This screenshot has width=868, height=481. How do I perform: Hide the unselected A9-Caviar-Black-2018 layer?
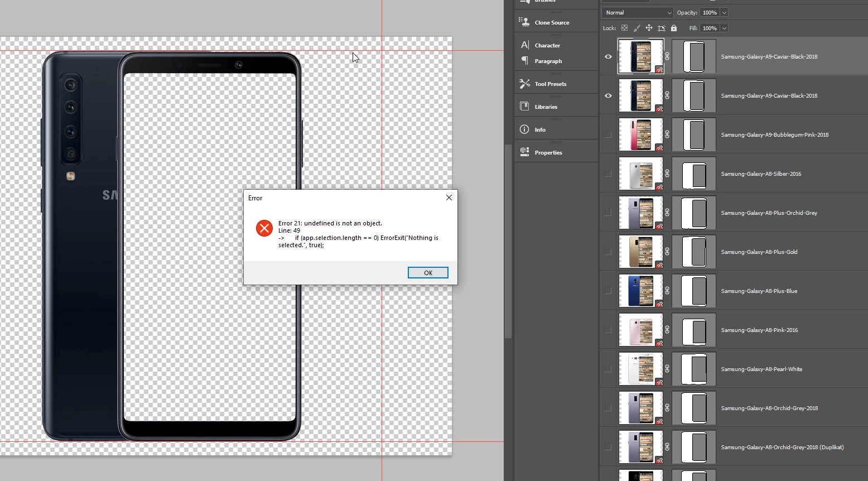608,95
